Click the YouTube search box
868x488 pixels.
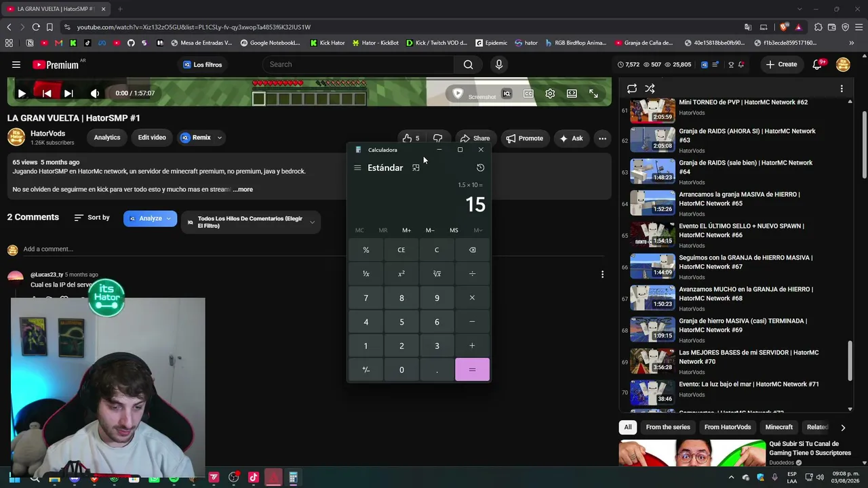tap(358, 64)
